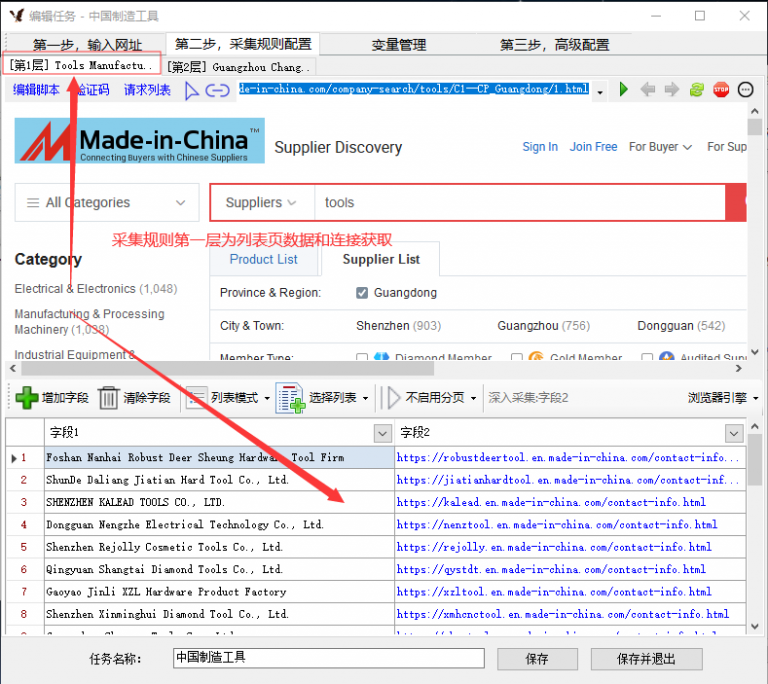Click the 保存 button
Image resolution: width=768 pixels, height=684 pixels.
537,659
